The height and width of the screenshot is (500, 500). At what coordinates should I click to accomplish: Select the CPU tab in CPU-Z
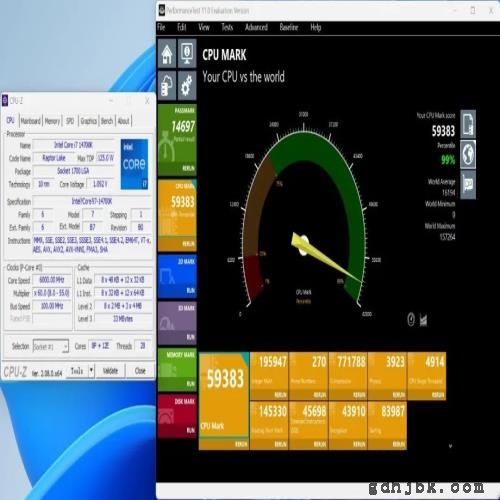click(x=10, y=120)
